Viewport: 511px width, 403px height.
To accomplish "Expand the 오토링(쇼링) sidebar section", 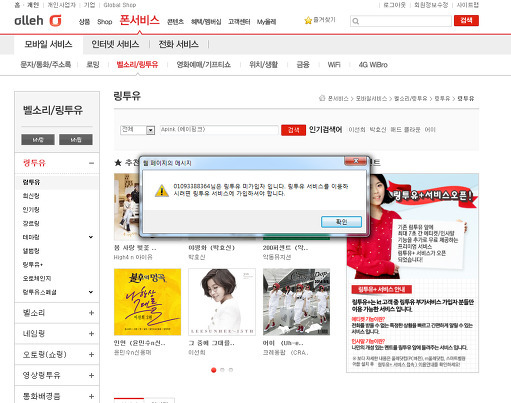I will [91, 355].
